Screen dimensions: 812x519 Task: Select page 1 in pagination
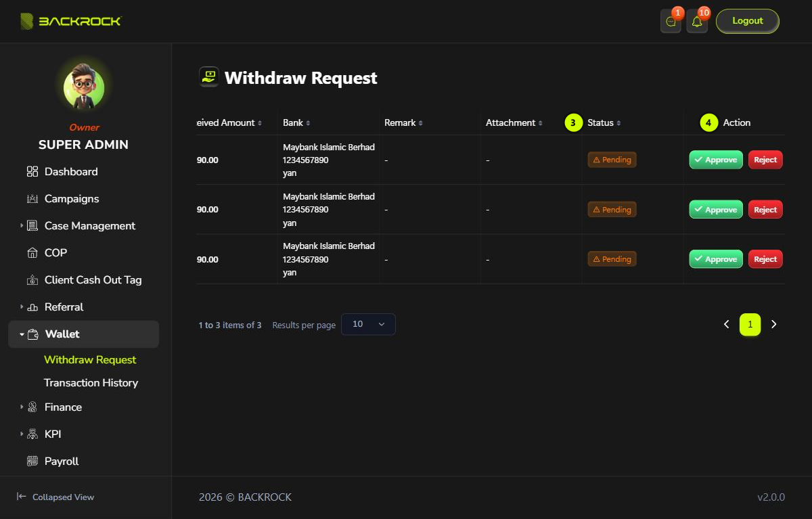coord(750,324)
